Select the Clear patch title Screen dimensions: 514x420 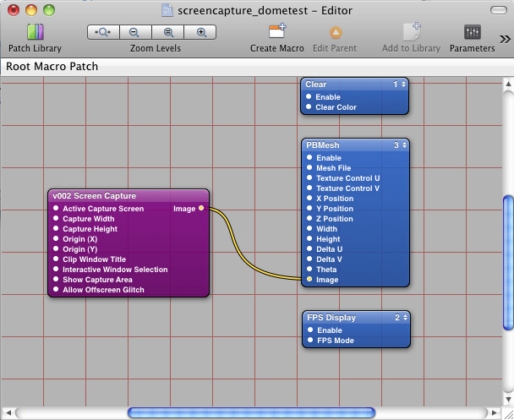316,85
